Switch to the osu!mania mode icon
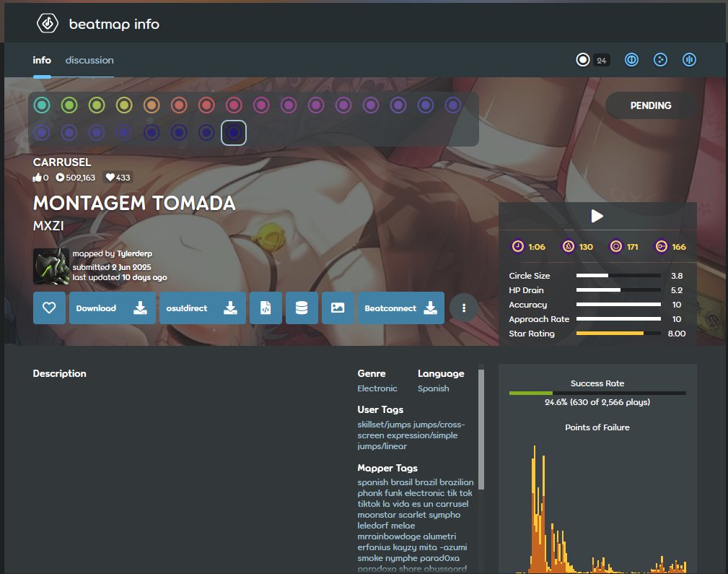Image resolution: width=728 pixels, height=574 pixels. pos(689,60)
